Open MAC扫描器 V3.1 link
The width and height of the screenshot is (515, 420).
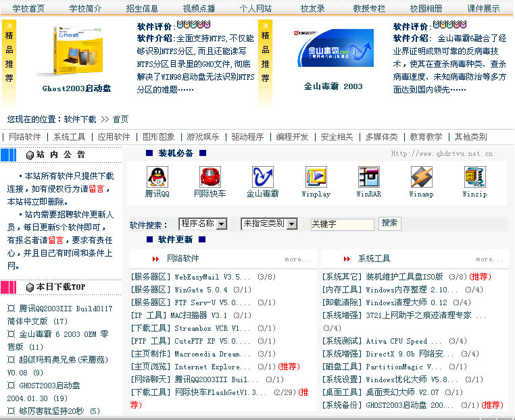pos(199,315)
